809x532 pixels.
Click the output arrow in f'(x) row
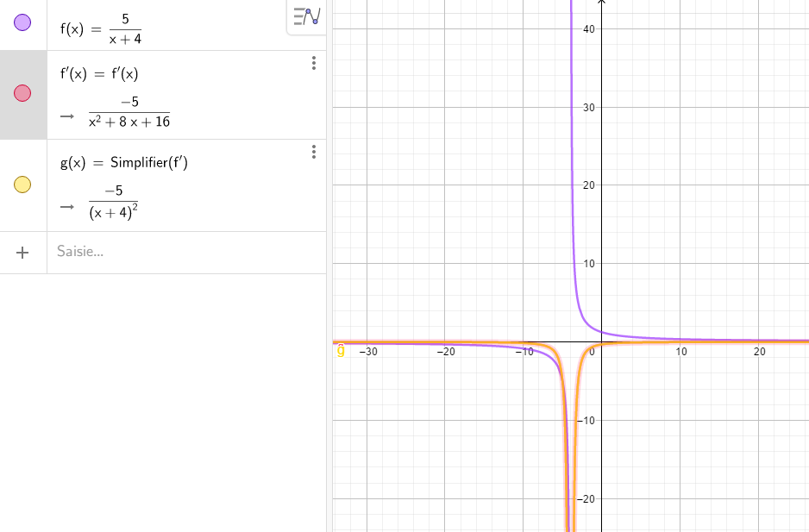(x=67, y=116)
